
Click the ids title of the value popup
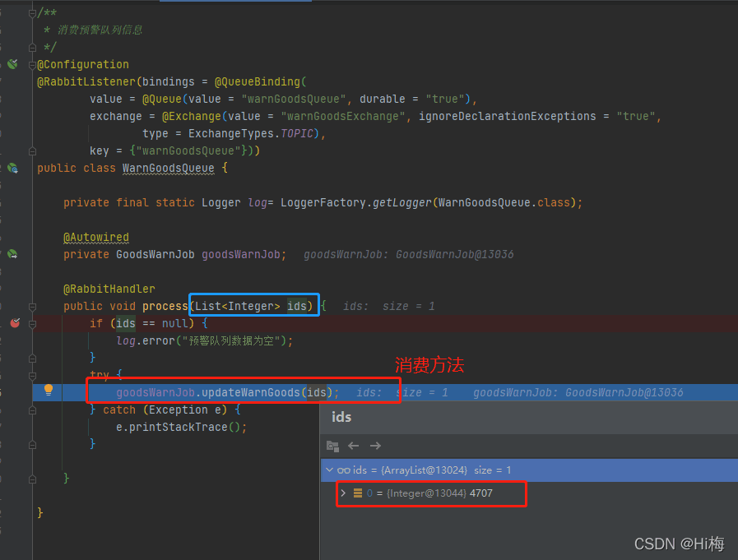pyautogui.click(x=341, y=418)
